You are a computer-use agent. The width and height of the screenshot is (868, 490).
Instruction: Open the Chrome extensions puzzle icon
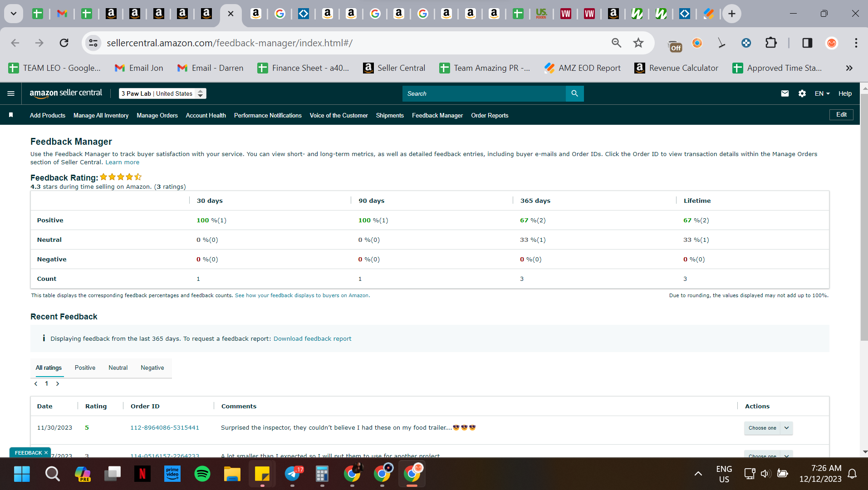tap(770, 43)
